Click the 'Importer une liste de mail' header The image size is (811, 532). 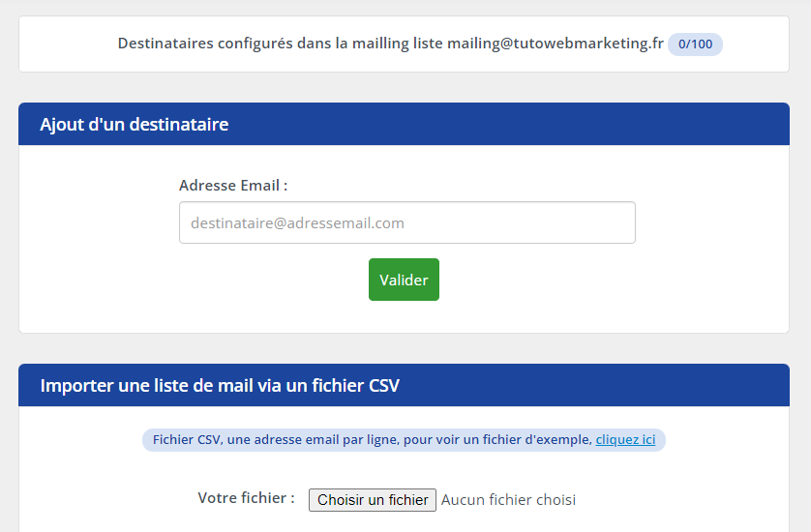coord(220,386)
